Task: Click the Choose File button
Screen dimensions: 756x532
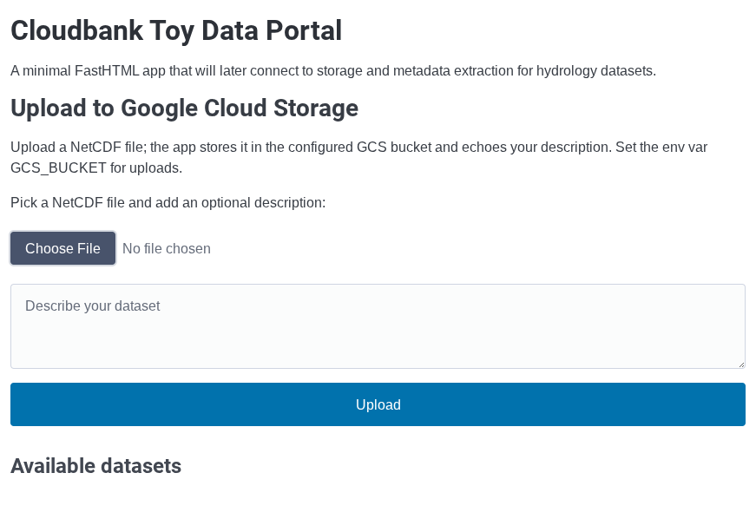Action: click(62, 249)
